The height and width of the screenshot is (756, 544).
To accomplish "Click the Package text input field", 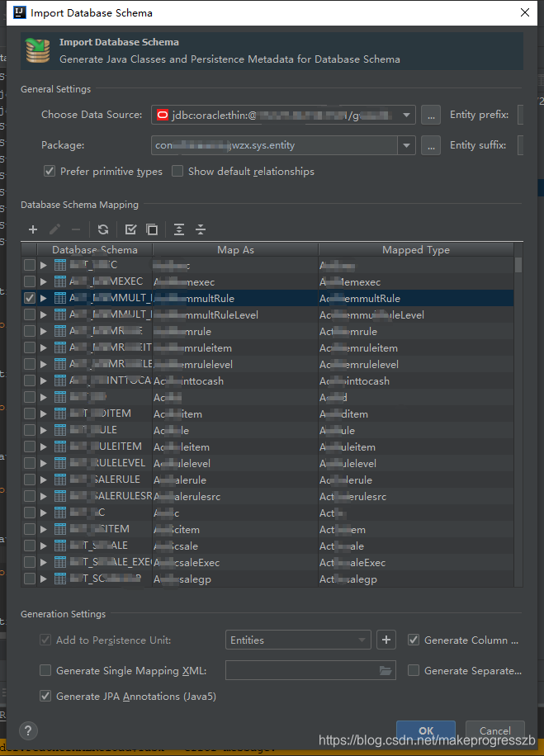I will pos(274,145).
